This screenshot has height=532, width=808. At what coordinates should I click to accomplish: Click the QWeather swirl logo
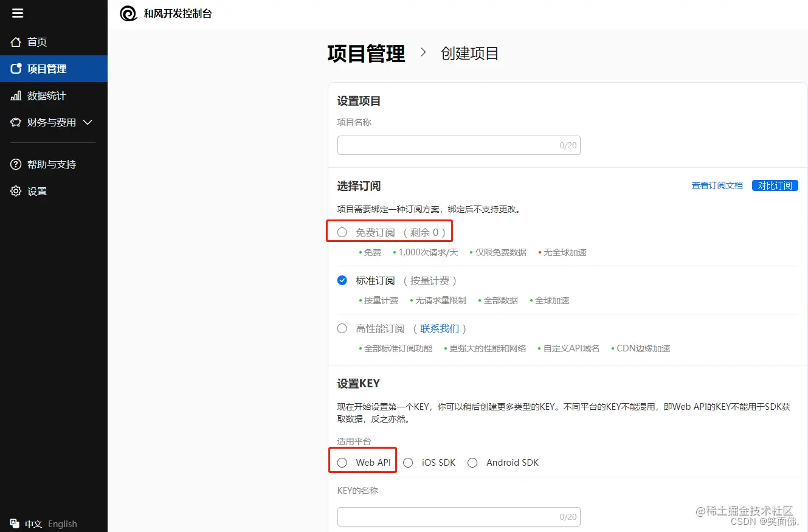(x=128, y=13)
